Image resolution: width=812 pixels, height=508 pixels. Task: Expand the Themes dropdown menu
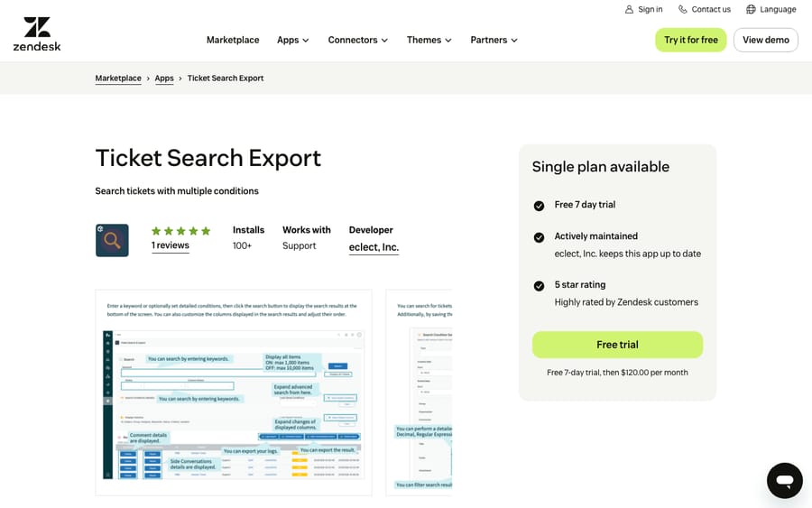point(429,40)
